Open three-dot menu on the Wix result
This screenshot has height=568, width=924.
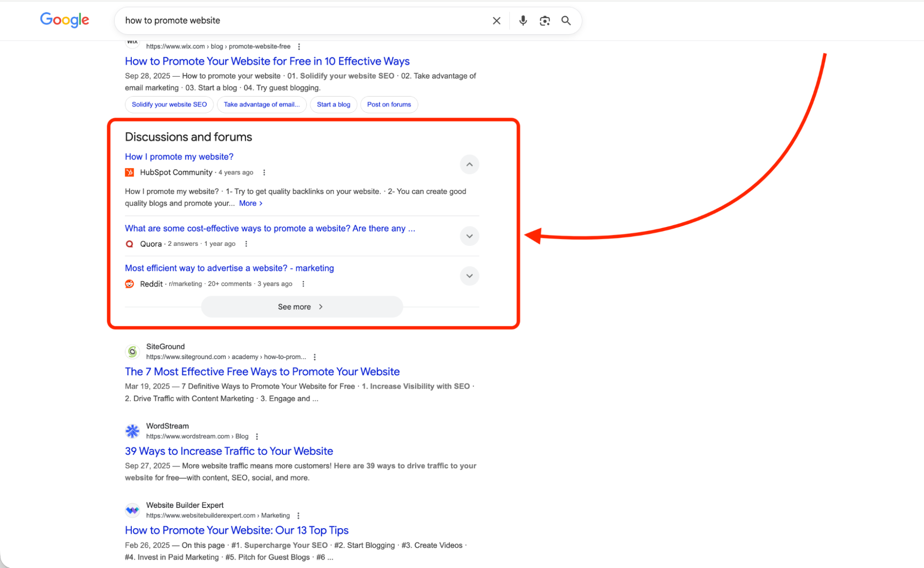point(299,46)
